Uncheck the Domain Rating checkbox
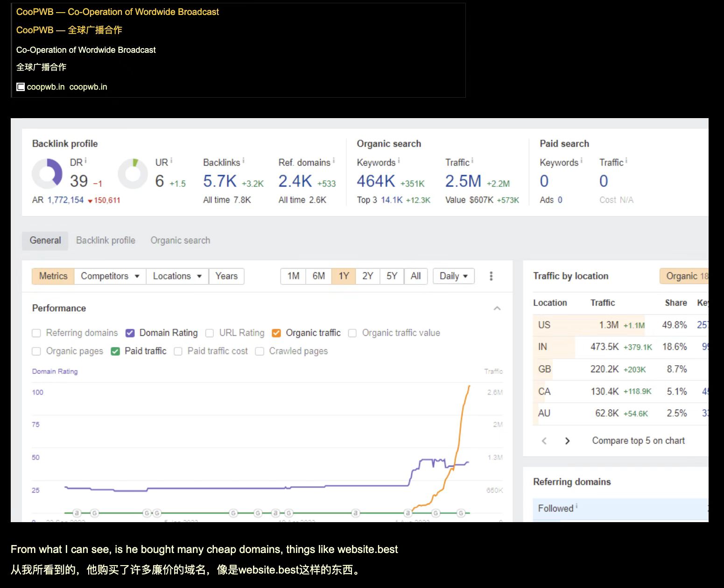The image size is (724, 588). (130, 333)
